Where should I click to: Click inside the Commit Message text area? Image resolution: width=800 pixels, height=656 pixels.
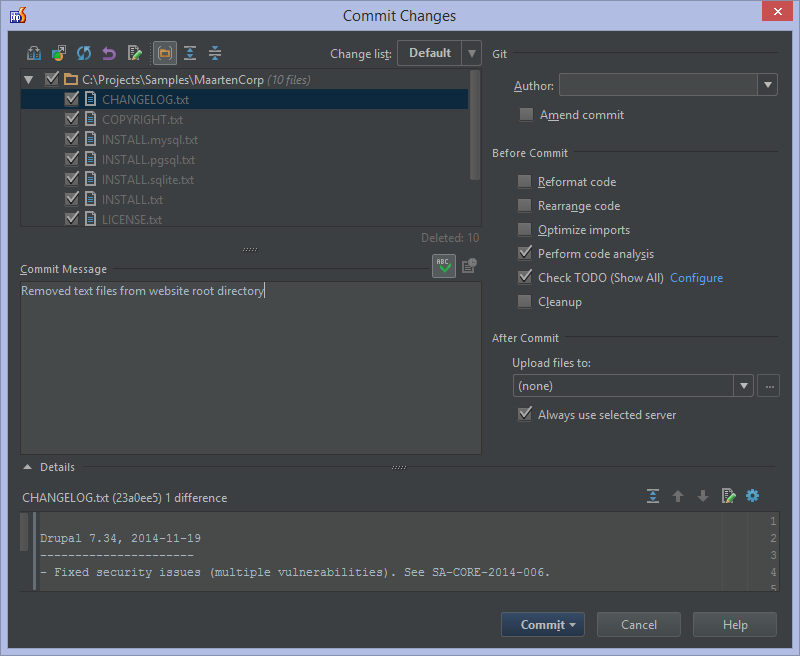coord(251,368)
